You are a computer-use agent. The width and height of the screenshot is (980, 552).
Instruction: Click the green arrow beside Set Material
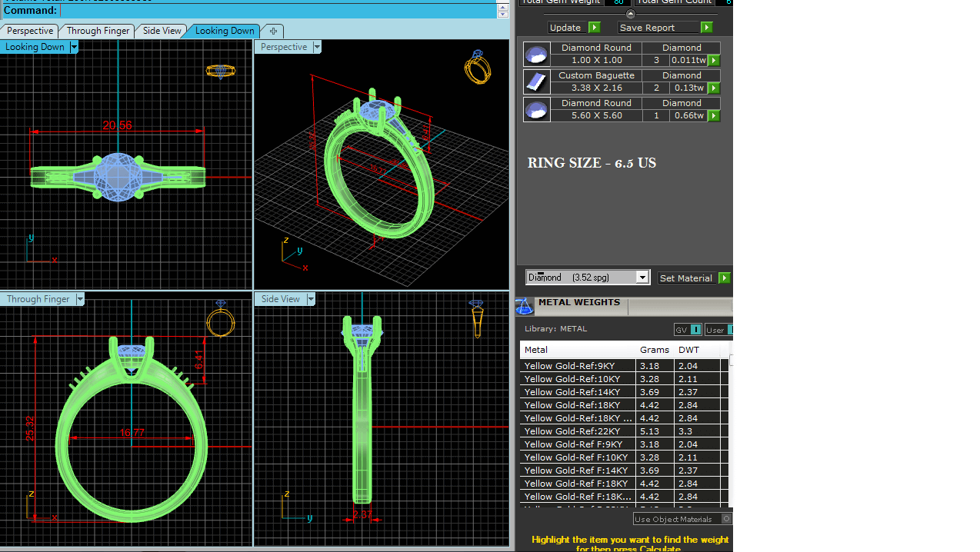click(725, 278)
